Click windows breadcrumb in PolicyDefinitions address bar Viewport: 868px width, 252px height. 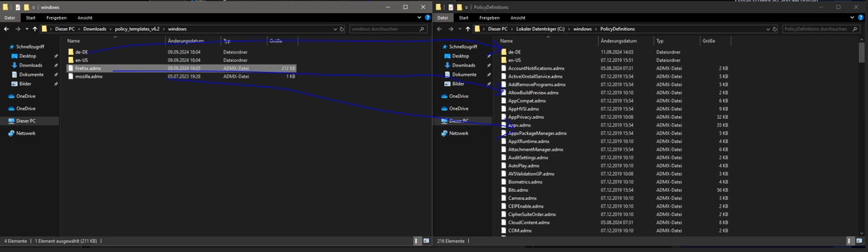[582, 29]
